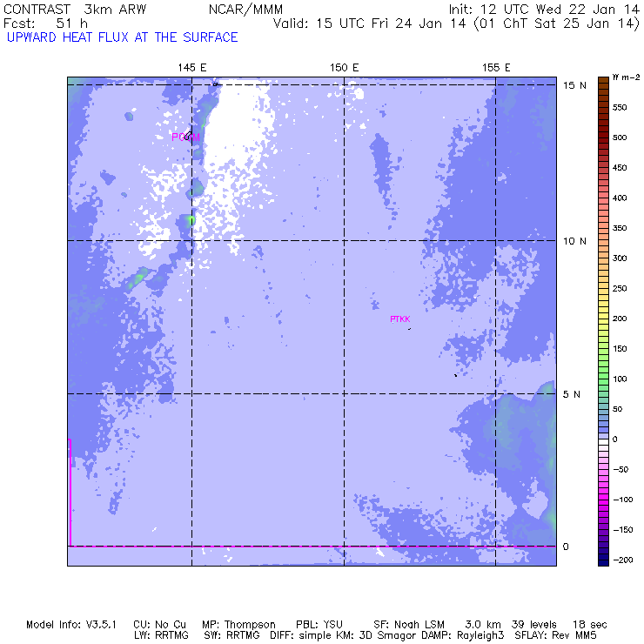Click the 'W m-2' units label
The height and width of the screenshot is (644, 644).
coord(626,77)
